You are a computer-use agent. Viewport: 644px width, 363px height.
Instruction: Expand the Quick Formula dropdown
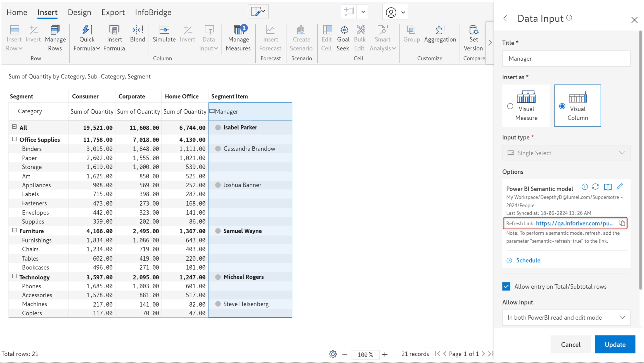(x=98, y=48)
